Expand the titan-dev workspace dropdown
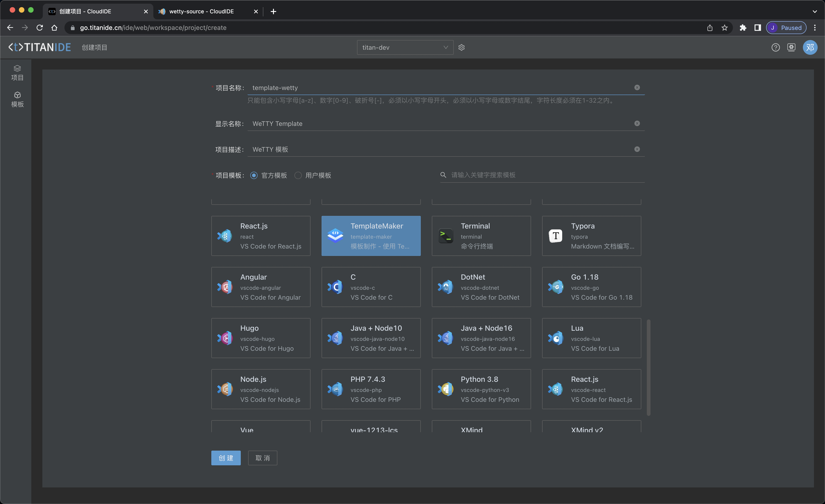825x504 pixels. [405, 47]
